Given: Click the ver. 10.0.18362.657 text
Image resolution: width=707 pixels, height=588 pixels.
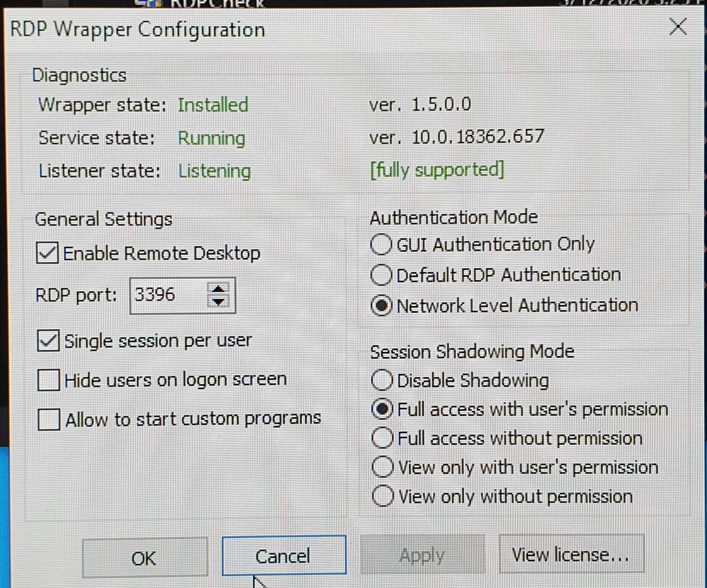Looking at the screenshot, I should pyautogui.click(x=456, y=137).
